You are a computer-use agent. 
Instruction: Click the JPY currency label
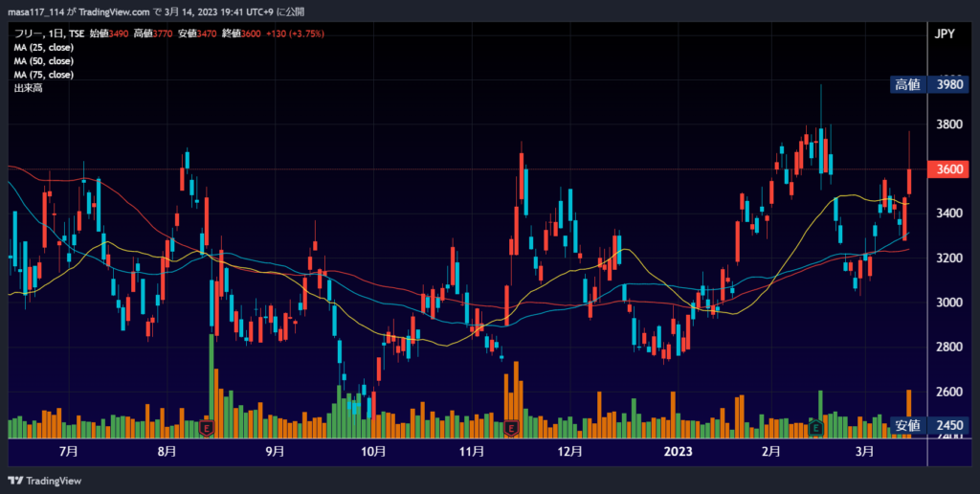[x=945, y=34]
